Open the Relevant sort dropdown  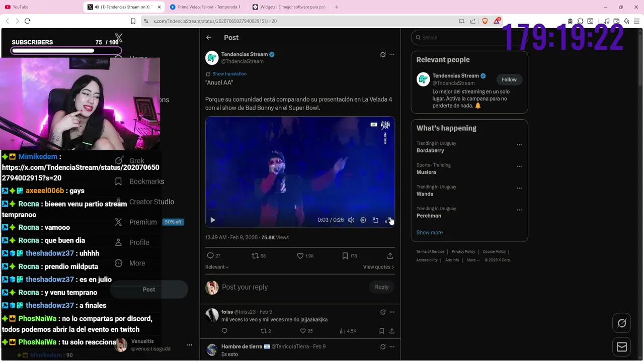coord(217,267)
